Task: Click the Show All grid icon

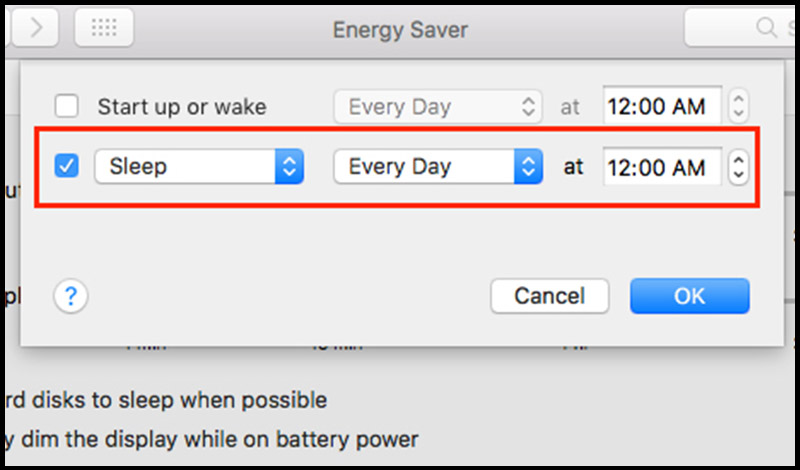Action: 103,29
